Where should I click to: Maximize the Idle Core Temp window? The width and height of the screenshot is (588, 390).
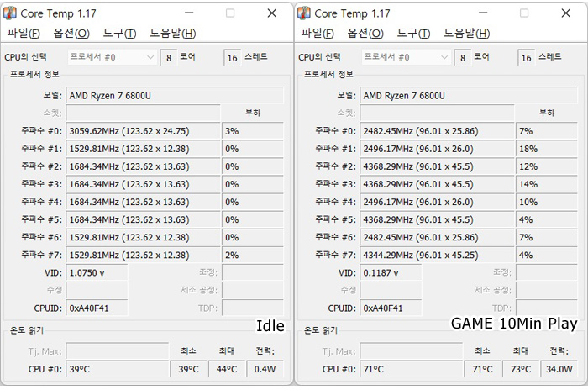pyautogui.click(x=230, y=13)
